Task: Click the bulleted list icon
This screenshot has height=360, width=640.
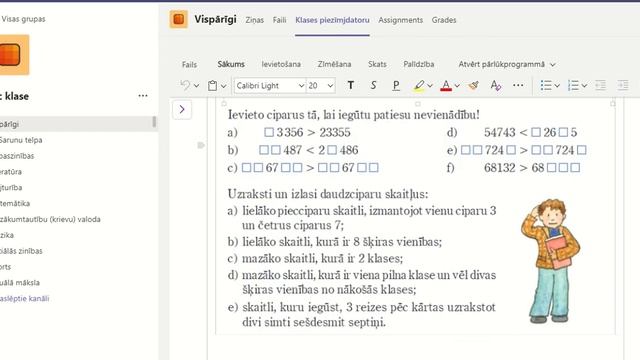Action: point(546,85)
